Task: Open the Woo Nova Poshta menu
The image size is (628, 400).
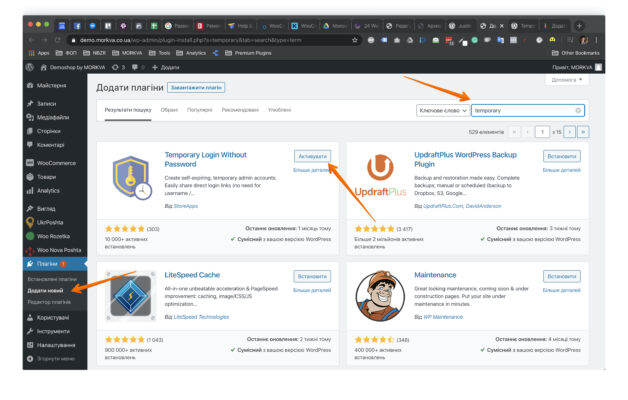Action: (x=58, y=250)
